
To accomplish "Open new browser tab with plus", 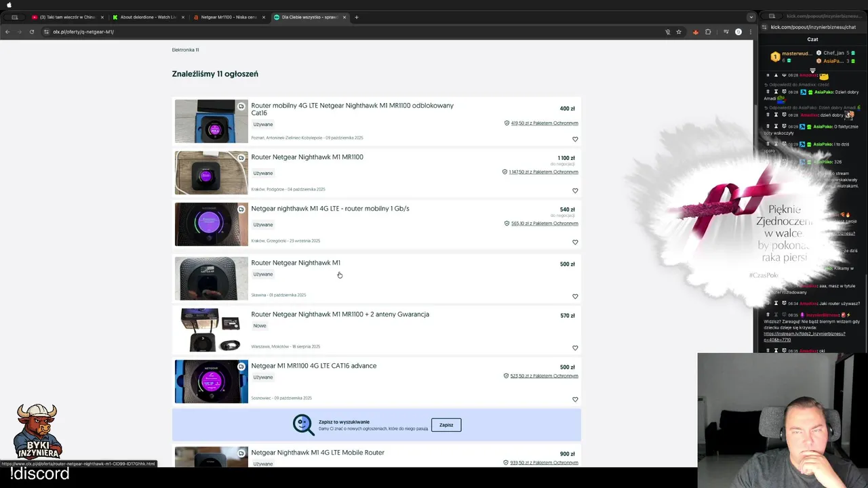I will point(356,17).
